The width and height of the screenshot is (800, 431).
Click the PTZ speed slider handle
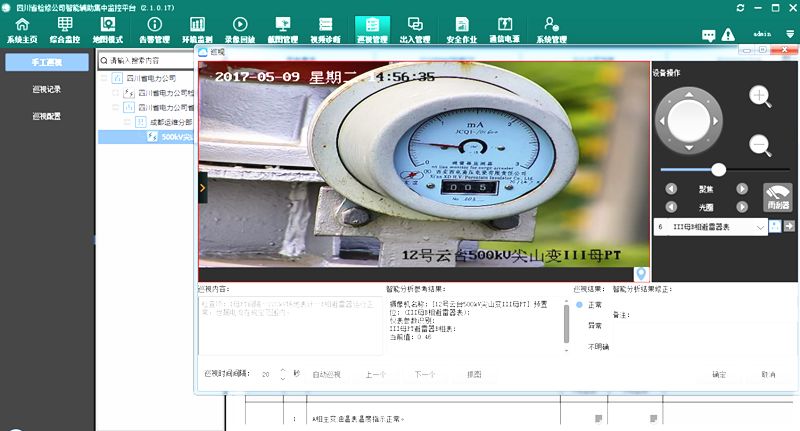click(x=718, y=170)
